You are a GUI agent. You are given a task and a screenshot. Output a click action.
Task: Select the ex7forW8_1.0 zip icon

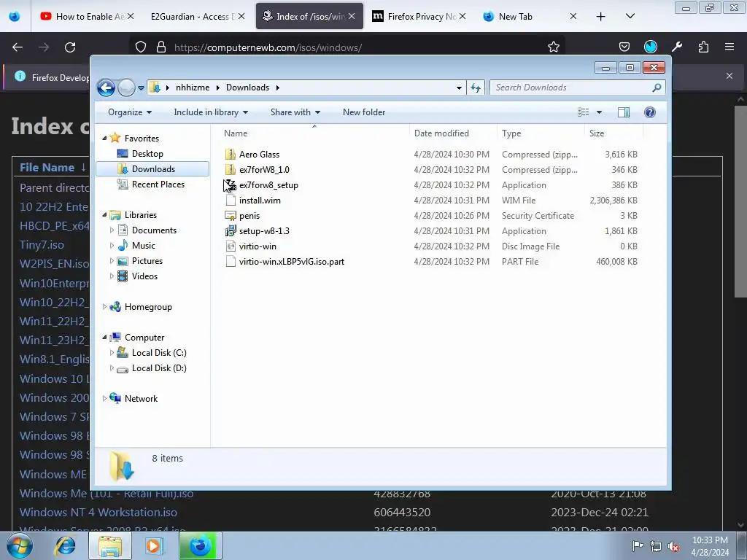pos(231,169)
